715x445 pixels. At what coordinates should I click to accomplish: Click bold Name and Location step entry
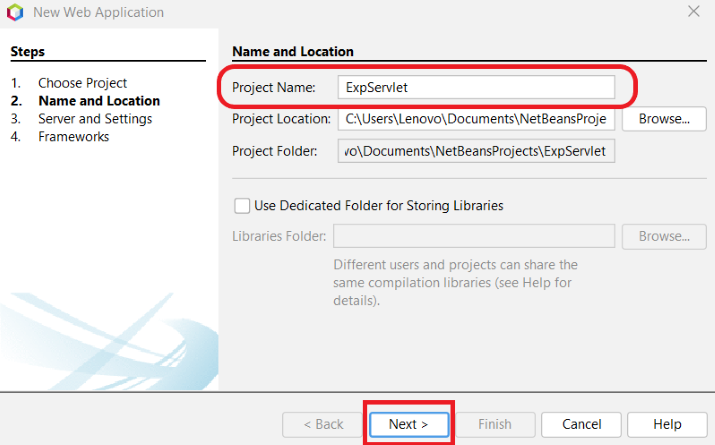[x=98, y=101]
